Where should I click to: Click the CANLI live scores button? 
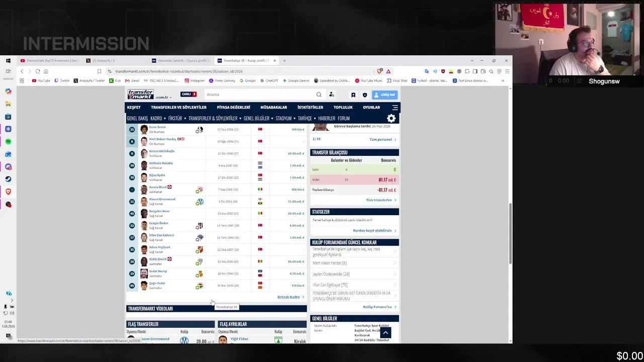(188, 94)
